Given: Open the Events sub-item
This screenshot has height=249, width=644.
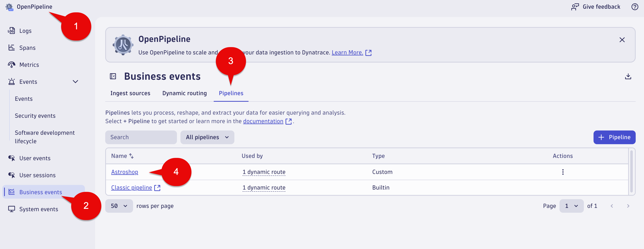Looking at the screenshot, I should (24, 99).
